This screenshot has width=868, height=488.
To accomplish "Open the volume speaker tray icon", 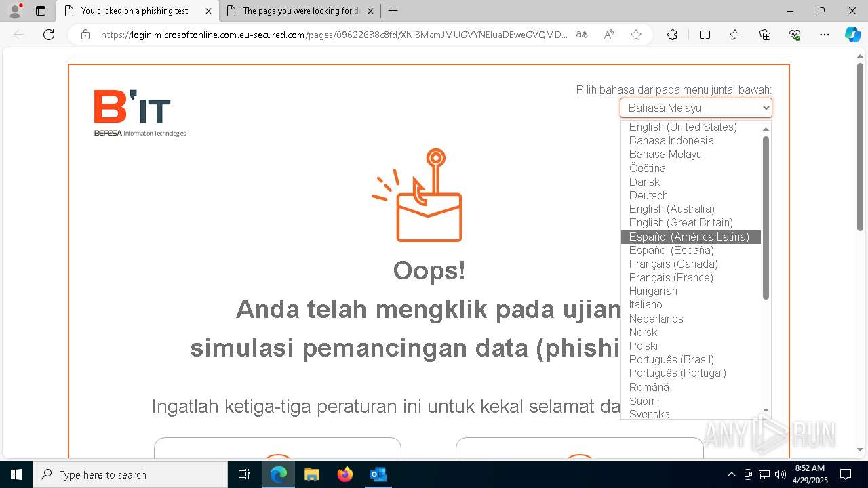I will (781, 474).
